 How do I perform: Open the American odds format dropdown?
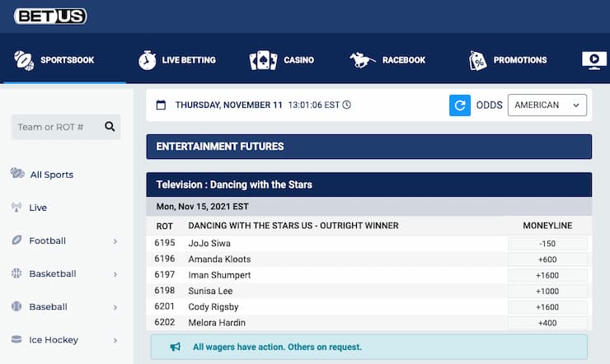pyautogui.click(x=547, y=105)
